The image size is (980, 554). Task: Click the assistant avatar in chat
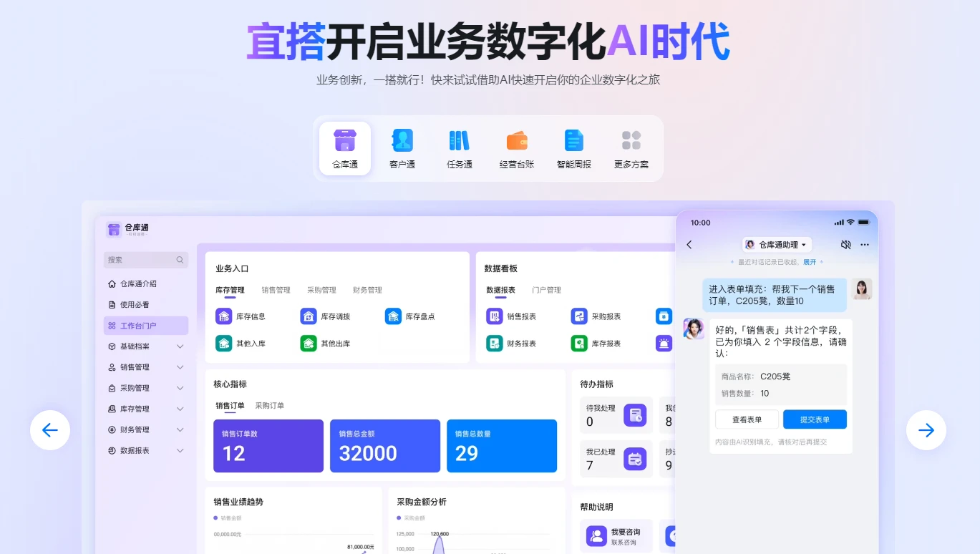click(x=694, y=329)
